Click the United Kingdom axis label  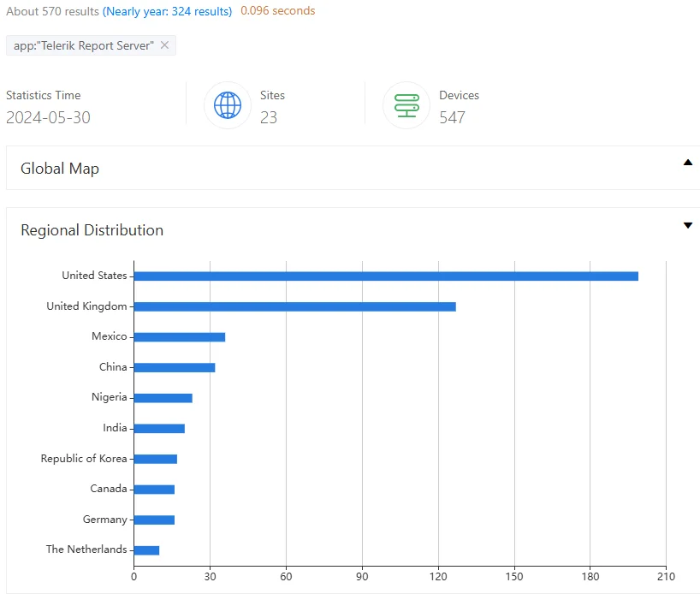tap(86, 306)
